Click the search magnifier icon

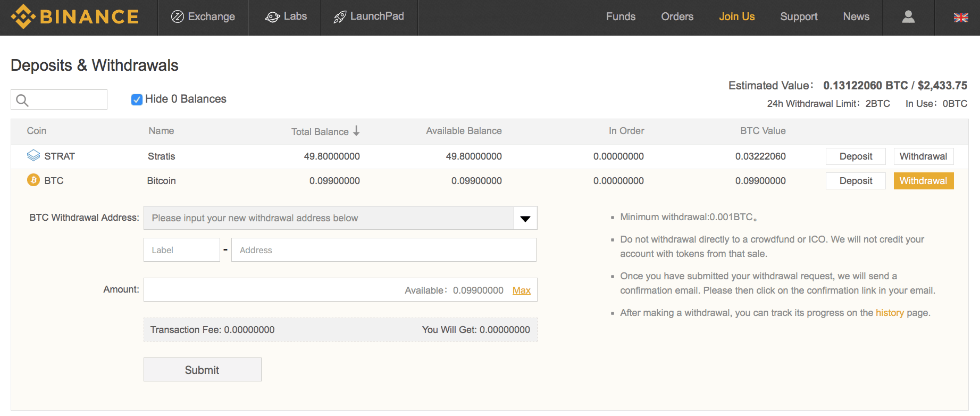22,100
